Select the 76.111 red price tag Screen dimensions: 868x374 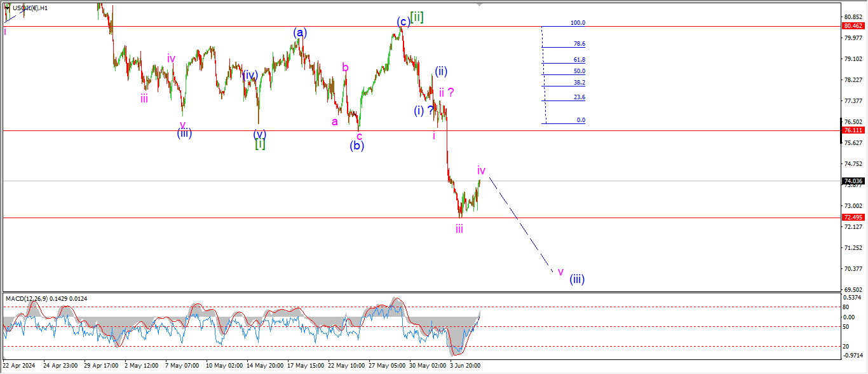[x=852, y=130]
